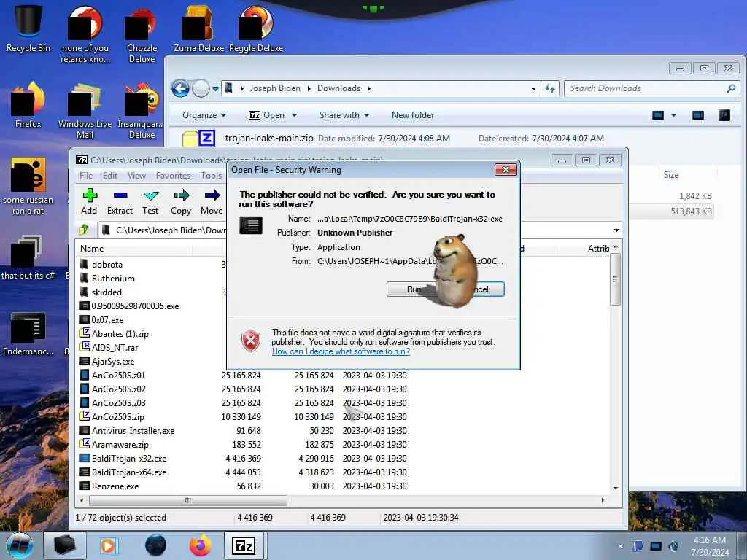Screen dimensions: 747x560
Task: Select the skidded folder row
Action: click(x=107, y=292)
